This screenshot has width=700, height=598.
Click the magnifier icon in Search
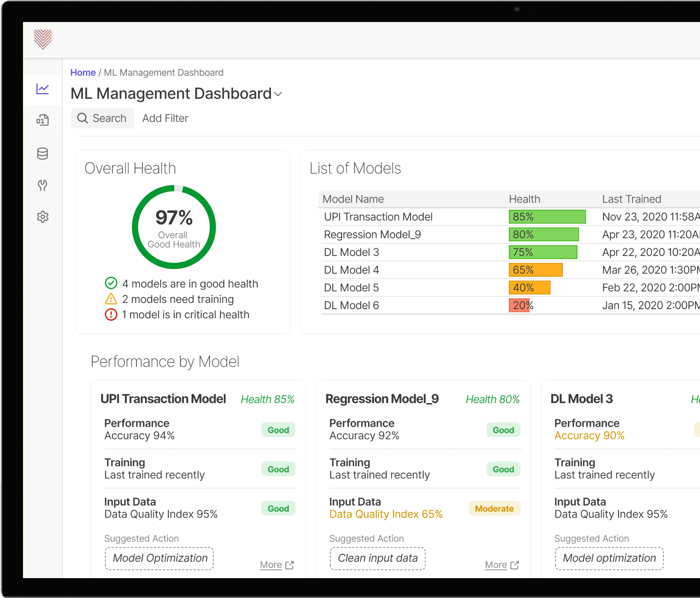coord(82,118)
